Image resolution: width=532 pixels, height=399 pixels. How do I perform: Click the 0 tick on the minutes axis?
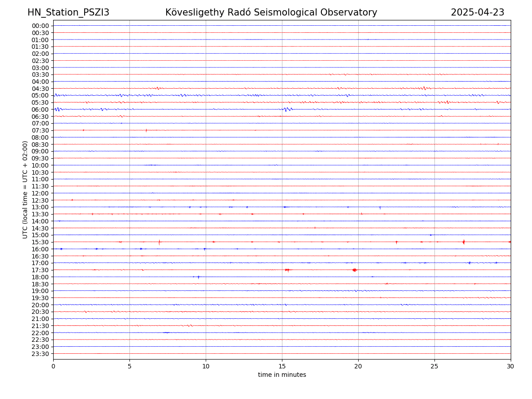[53, 366]
